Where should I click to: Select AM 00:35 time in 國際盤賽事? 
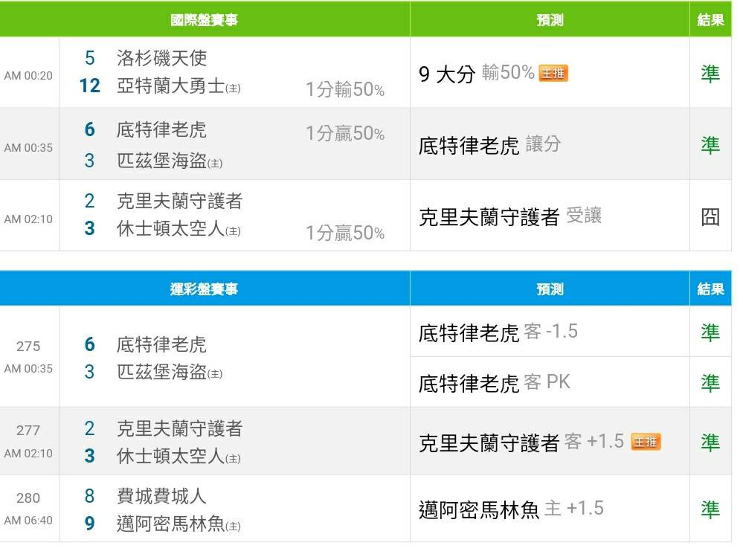[28, 148]
